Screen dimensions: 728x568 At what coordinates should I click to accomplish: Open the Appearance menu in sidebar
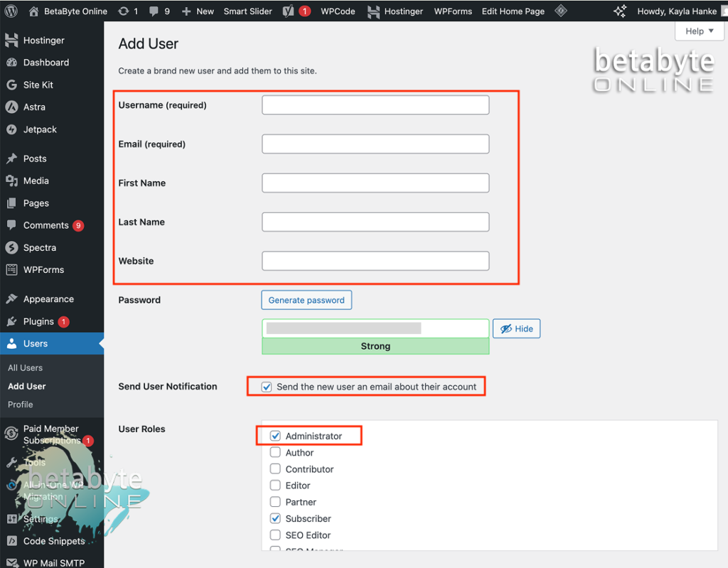pos(48,299)
